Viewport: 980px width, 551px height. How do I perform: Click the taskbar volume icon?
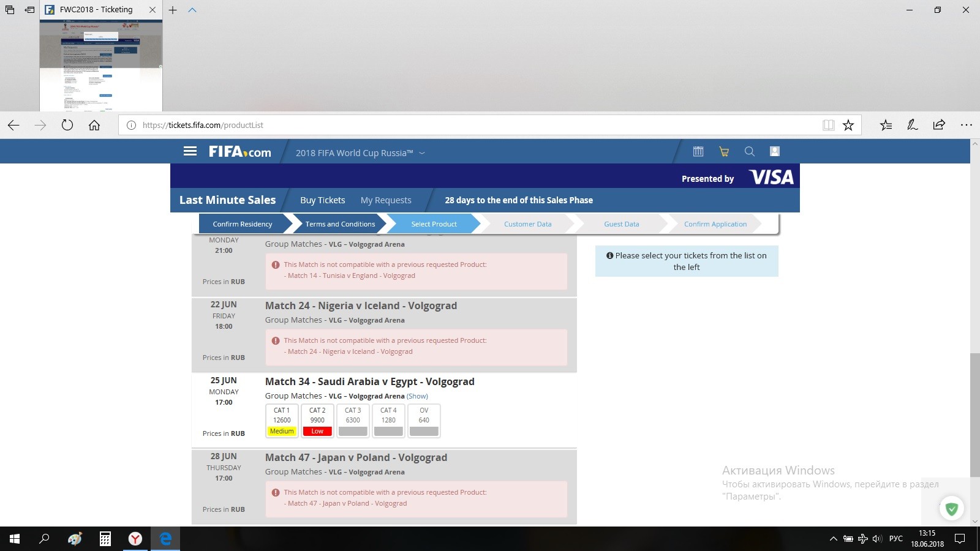point(877,539)
